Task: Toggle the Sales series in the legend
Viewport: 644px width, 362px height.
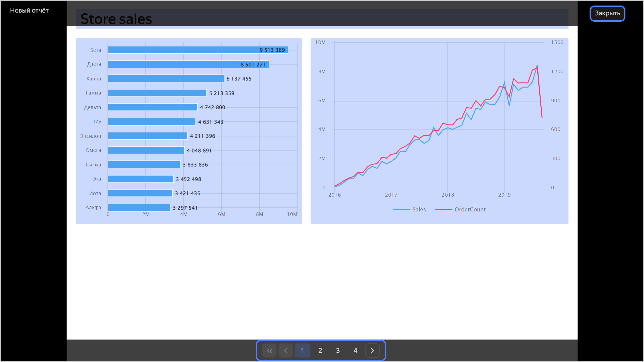Action: click(419, 209)
